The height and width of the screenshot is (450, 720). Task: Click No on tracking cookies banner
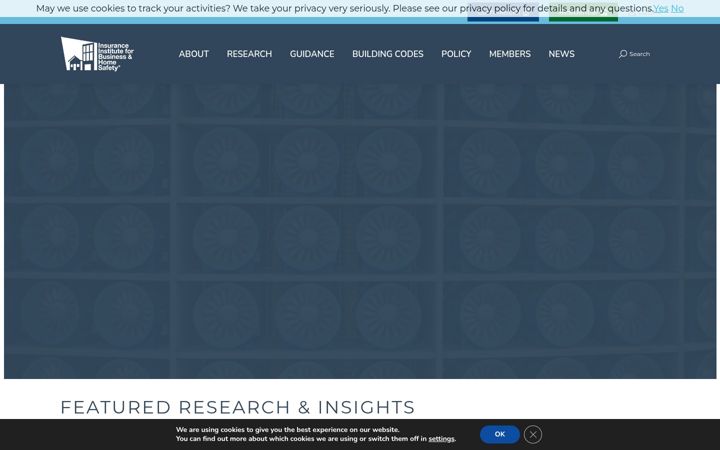point(677,9)
